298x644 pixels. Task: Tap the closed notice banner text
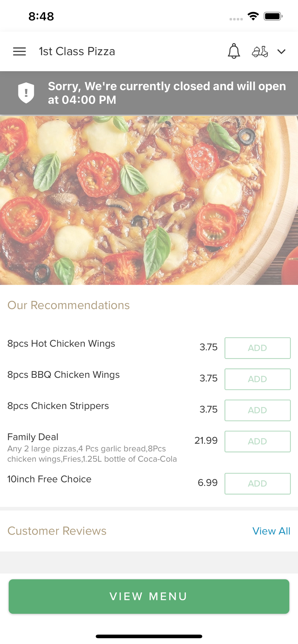point(166,93)
